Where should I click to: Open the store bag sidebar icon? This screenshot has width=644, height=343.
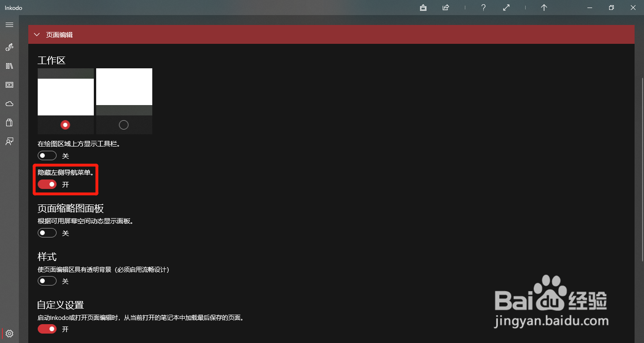9,122
